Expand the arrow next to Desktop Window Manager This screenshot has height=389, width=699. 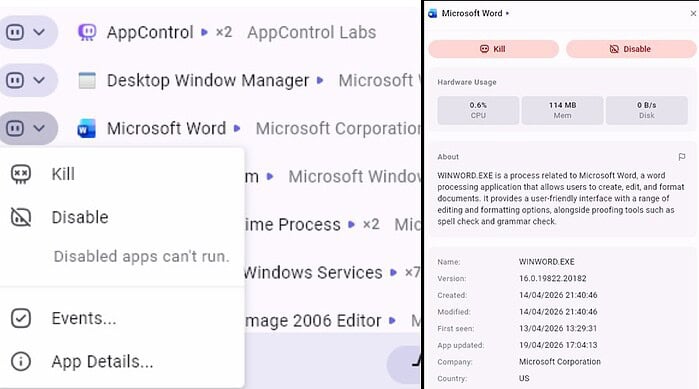320,81
